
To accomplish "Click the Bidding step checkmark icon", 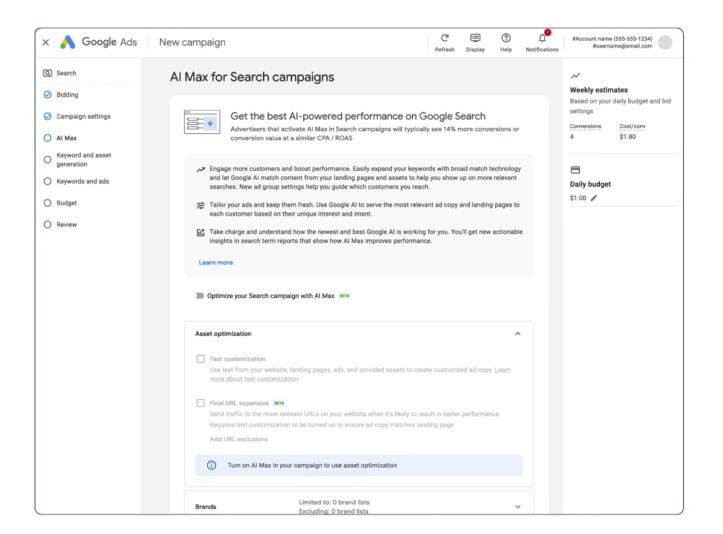I will pos(47,95).
